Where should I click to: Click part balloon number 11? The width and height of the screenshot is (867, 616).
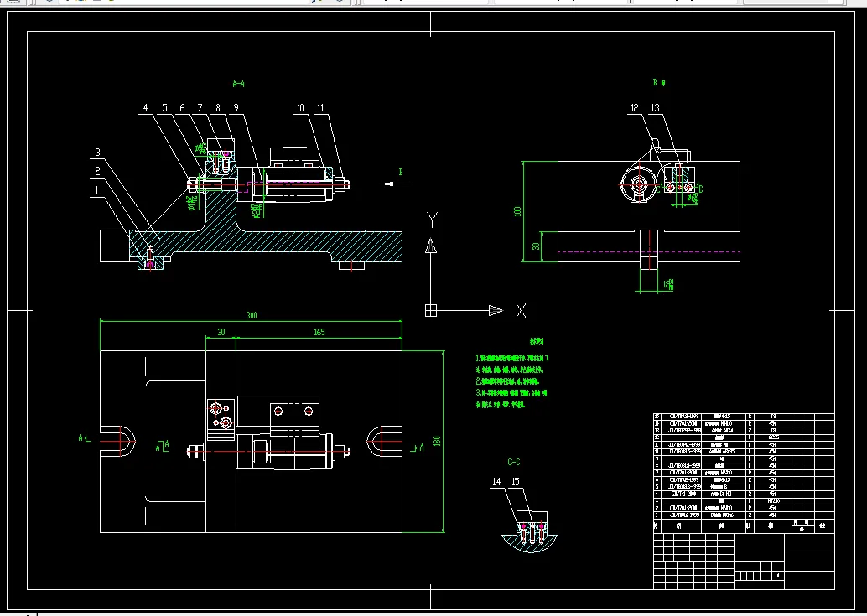pos(320,108)
